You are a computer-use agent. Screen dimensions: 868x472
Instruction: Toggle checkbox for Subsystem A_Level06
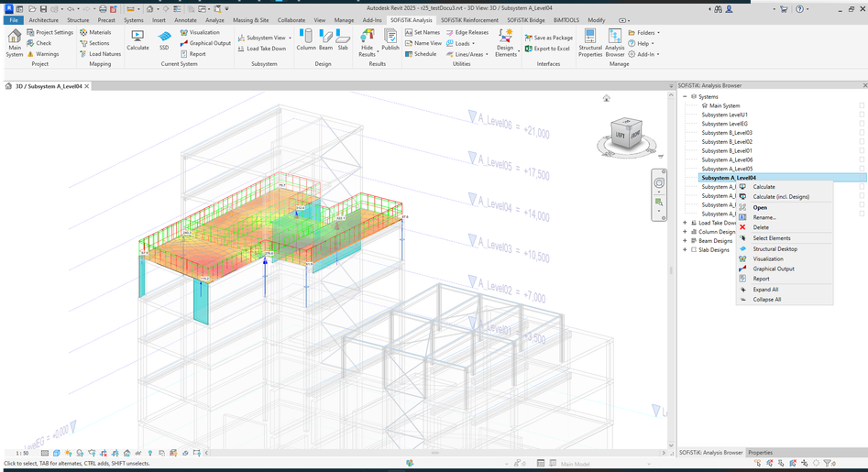(x=862, y=159)
